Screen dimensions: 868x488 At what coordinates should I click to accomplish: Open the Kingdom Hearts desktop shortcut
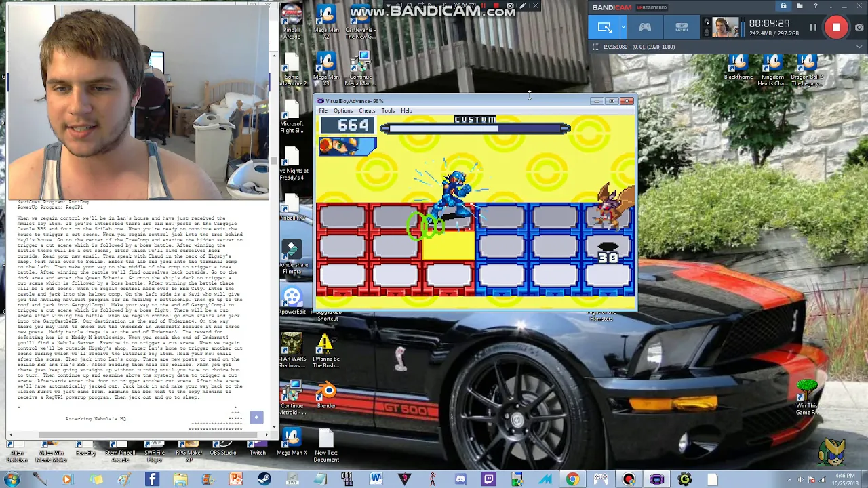coord(772,69)
